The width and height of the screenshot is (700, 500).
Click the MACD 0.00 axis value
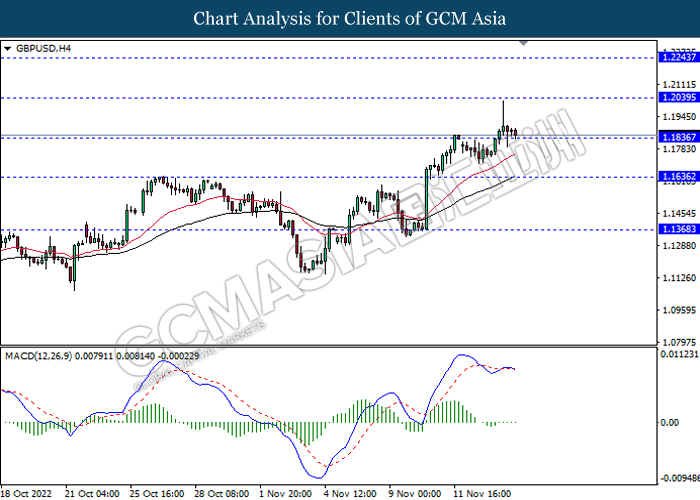pyautogui.click(x=669, y=422)
